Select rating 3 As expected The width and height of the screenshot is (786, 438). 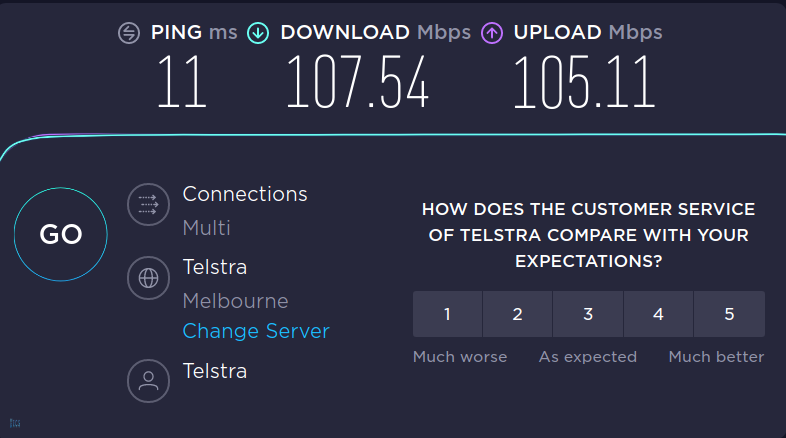tap(588, 314)
